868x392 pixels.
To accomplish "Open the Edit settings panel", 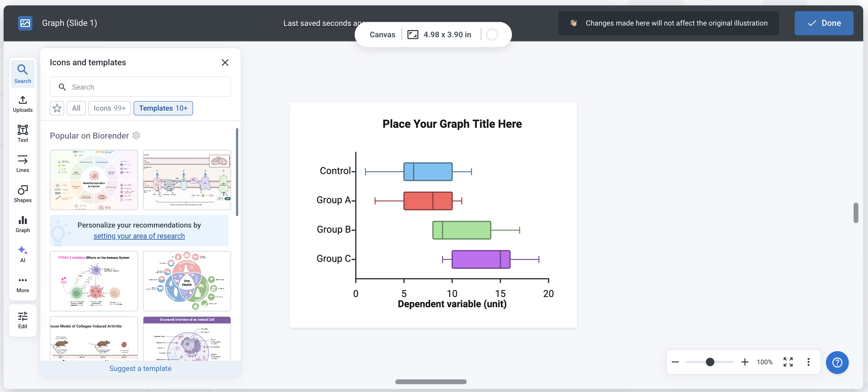I will tap(23, 320).
